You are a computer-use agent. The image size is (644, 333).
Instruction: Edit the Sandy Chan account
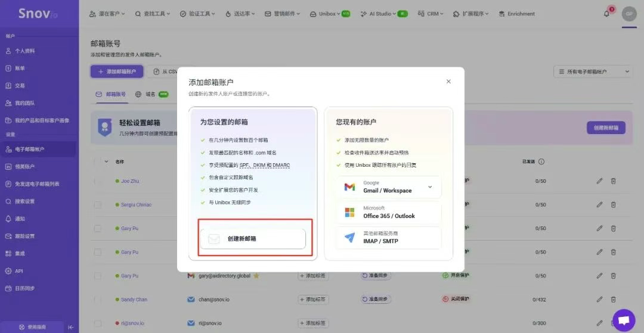pos(600,300)
